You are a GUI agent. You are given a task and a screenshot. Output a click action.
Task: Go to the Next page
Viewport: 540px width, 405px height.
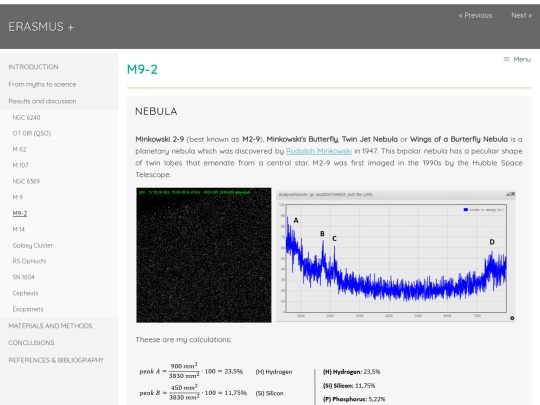521,15
